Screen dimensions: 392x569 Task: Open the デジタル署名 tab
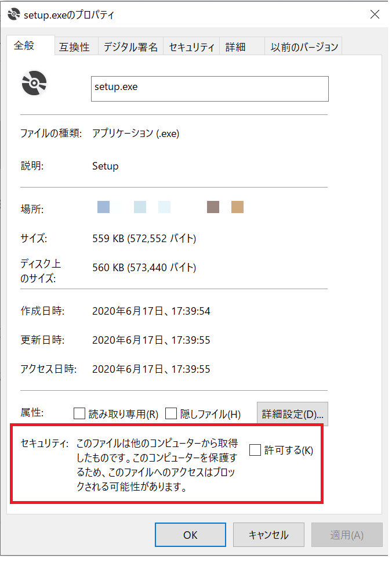[x=130, y=47]
